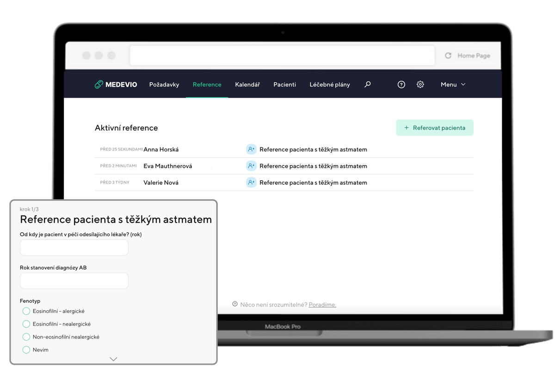Click referral icon in Valerie Nová row
The image size is (555, 392).
(251, 183)
